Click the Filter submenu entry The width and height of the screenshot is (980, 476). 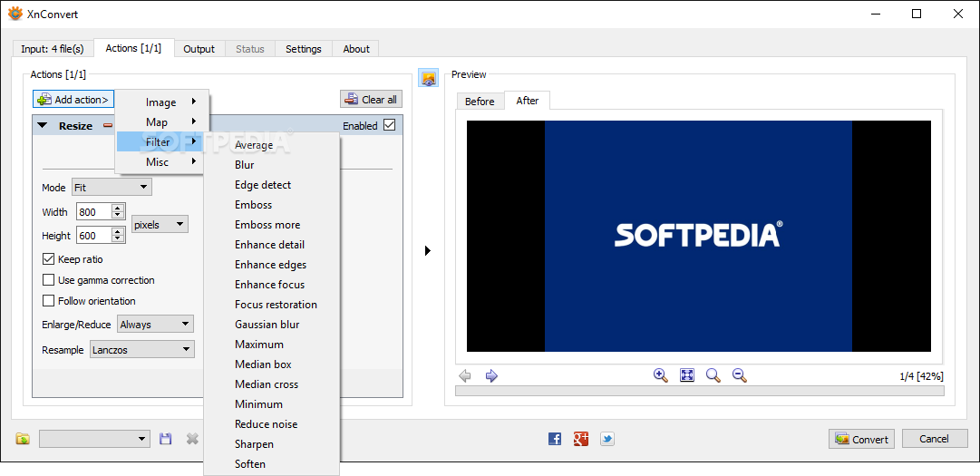pyautogui.click(x=161, y=141)
